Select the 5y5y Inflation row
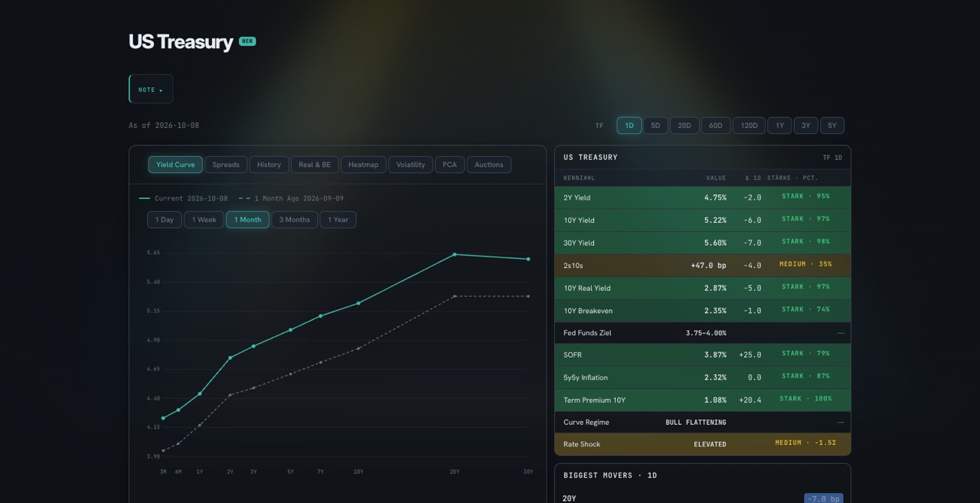980x503 pixels. pyautogui.click(x=702, y=377)
